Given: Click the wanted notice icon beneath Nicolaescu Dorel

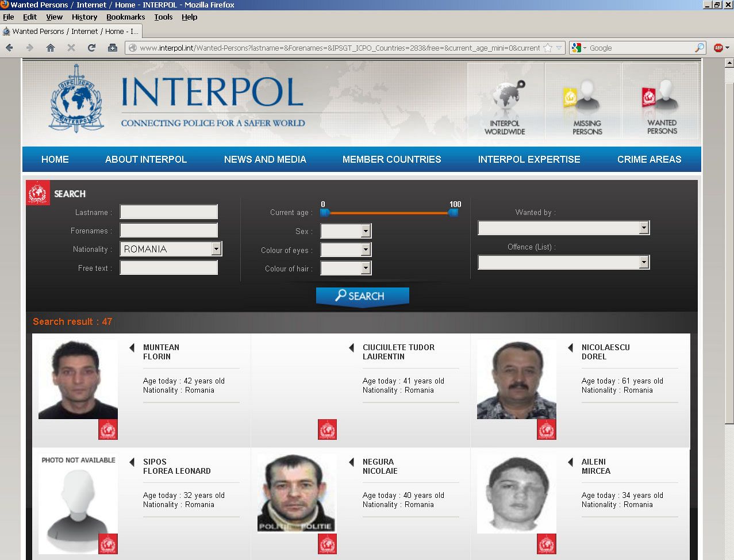Looking at the screenshot, I should pos(546,429).
